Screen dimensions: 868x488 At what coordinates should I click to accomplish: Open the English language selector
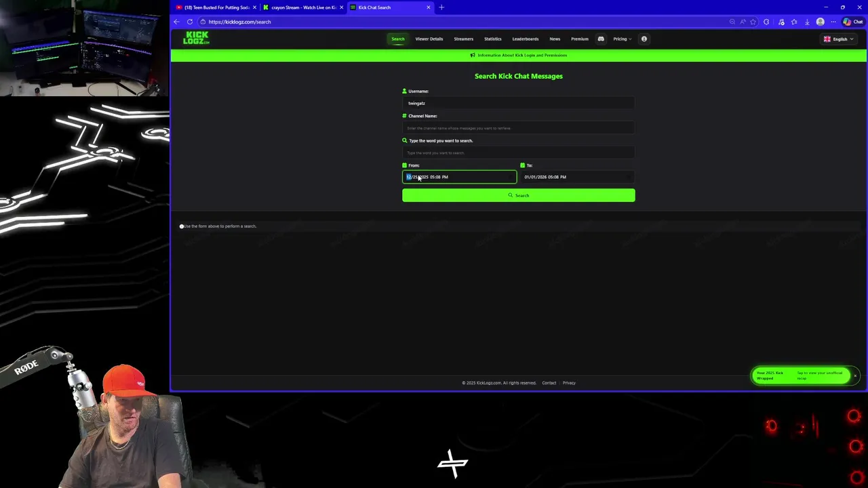(x=839, y=39)
